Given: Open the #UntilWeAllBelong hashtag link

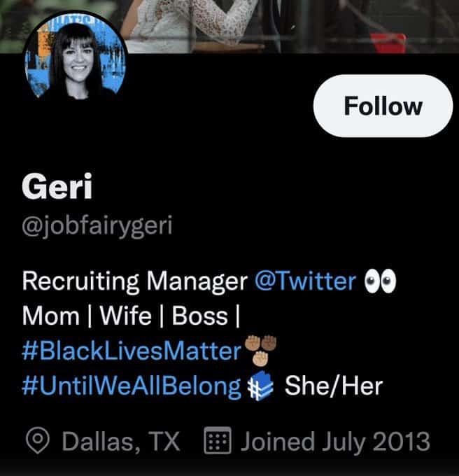Looking at the screenshot, I should tap(132, 386).
